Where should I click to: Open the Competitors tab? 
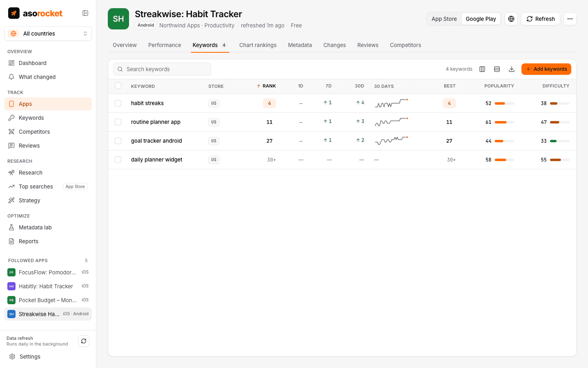[x=405, y=45]
